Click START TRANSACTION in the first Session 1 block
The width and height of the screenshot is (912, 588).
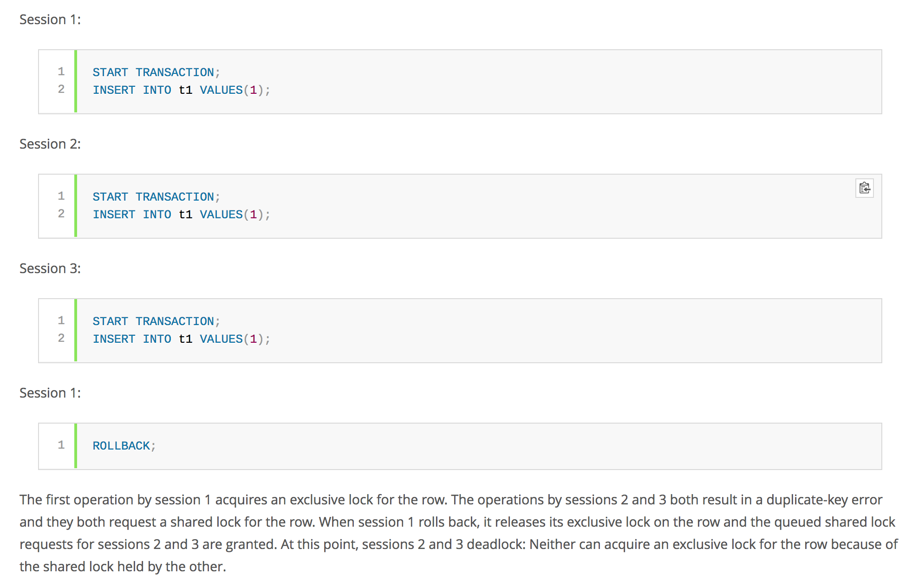click(x=156, y=72)
